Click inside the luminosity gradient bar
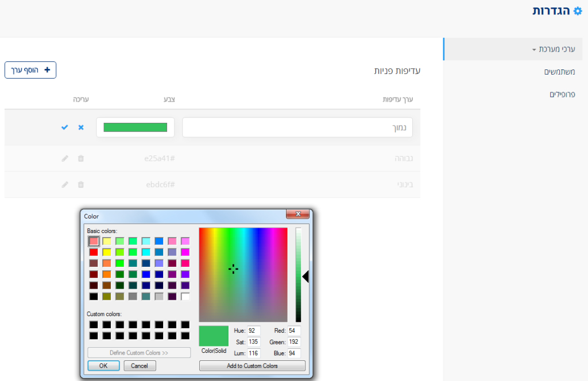This screenshot has height=381, width=588. (x=298, y=275)
